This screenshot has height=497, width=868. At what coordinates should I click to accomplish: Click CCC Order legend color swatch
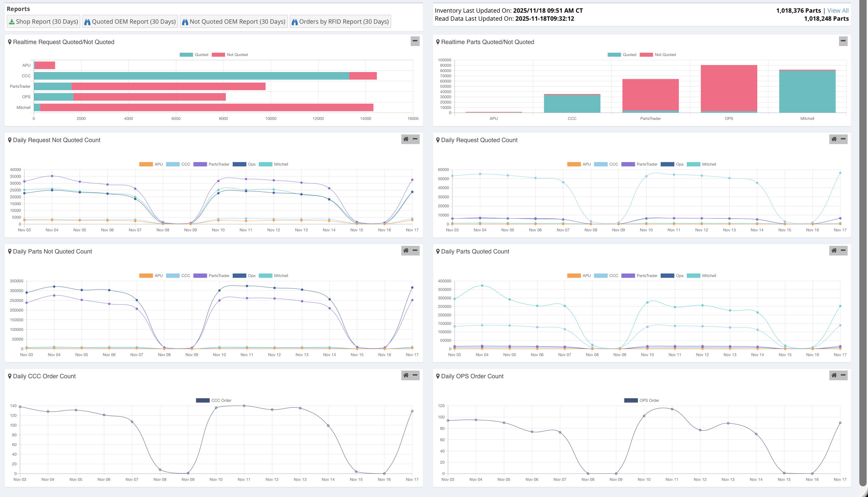pyautogui.click(x=202, y=400)
